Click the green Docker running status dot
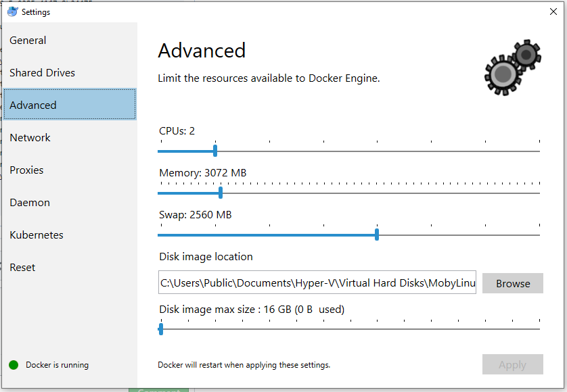Screen dimensions: 567x392 [14, 365]
